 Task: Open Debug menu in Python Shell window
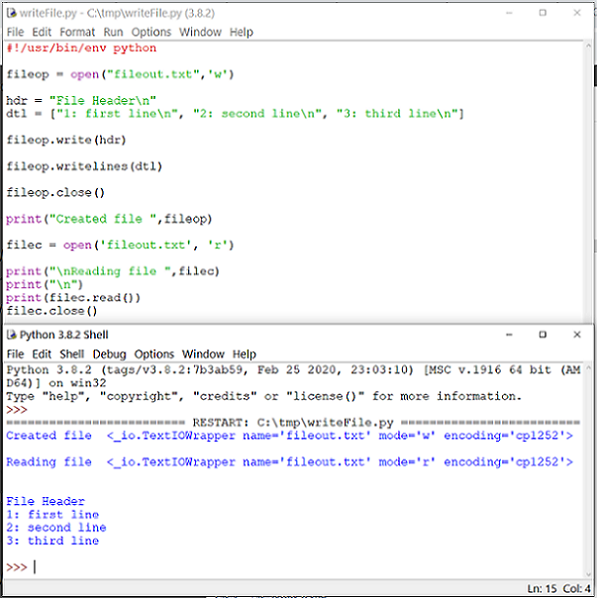109,354
